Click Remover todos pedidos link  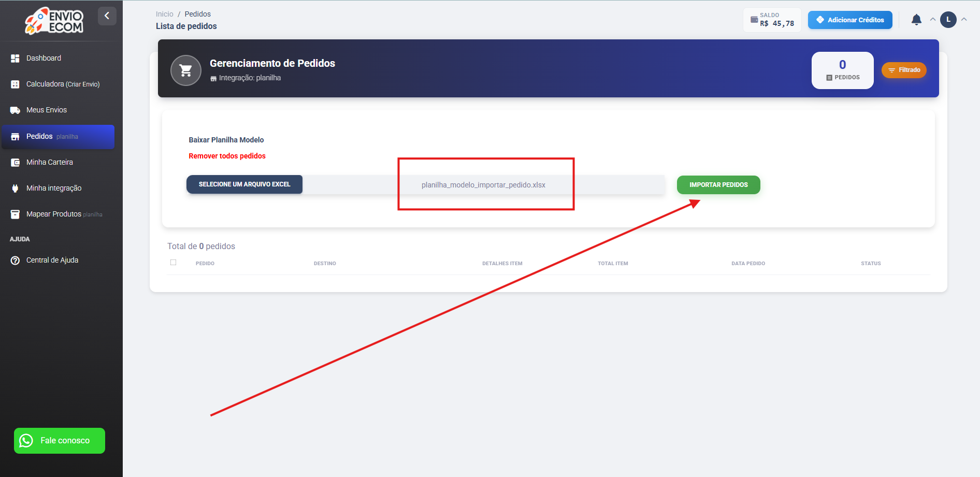click(x=227, y=156)
